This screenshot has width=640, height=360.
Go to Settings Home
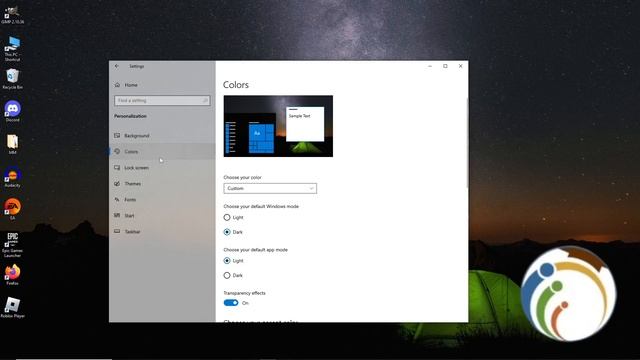[162, 85]
